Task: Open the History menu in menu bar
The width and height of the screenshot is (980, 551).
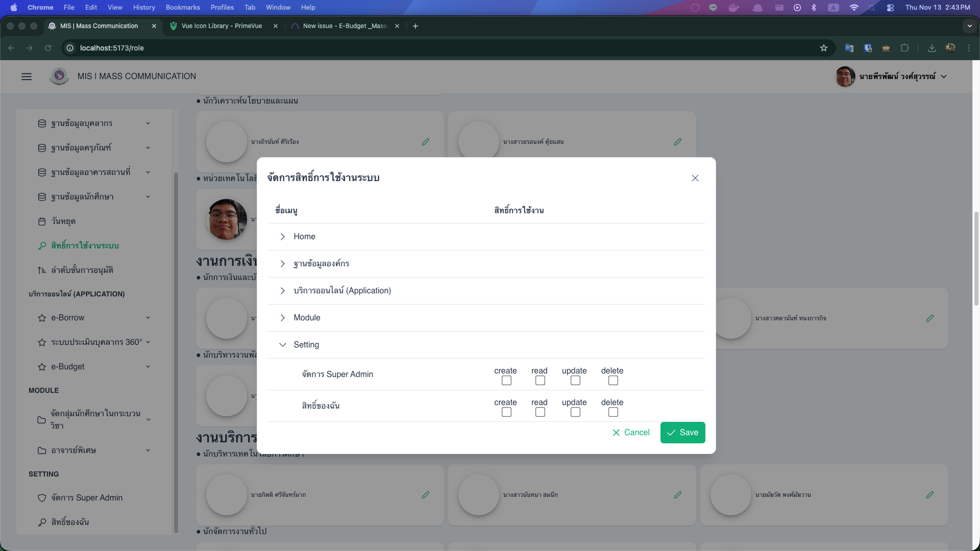Action: click(x=144, y=8)
